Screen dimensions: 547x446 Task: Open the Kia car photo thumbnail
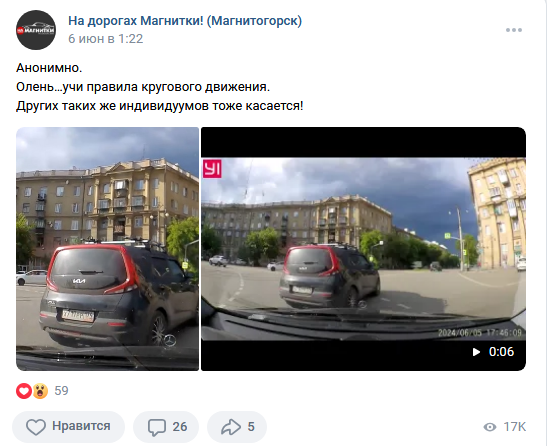(x=107, y=249)
